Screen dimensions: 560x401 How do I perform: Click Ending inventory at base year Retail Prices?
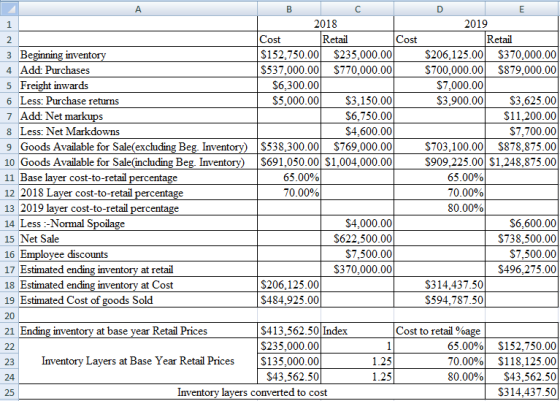[x=114, y=331]
